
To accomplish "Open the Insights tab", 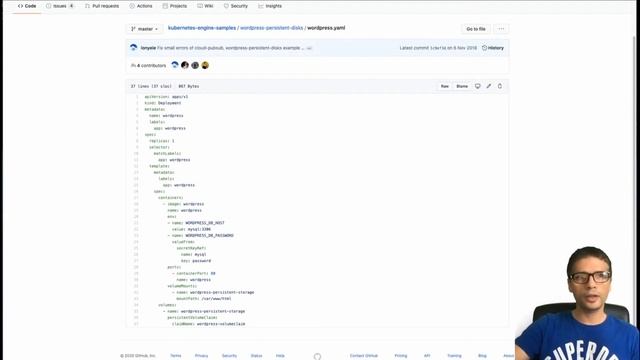I will tap(270, 6).
